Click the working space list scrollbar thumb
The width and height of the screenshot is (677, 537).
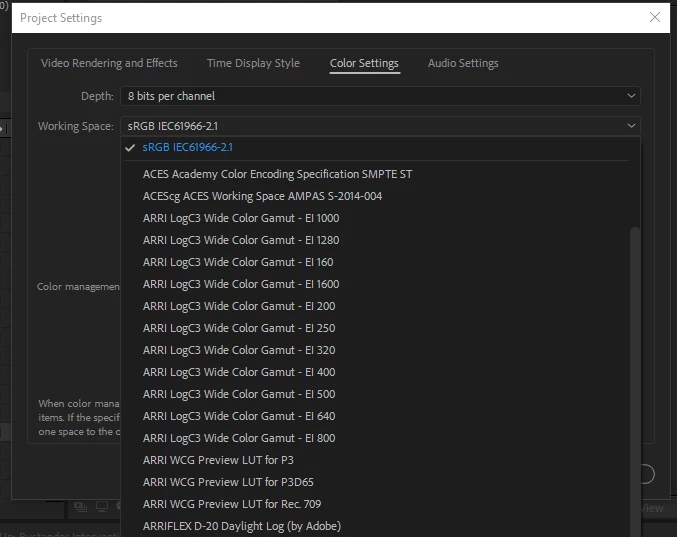click(634, 382)
